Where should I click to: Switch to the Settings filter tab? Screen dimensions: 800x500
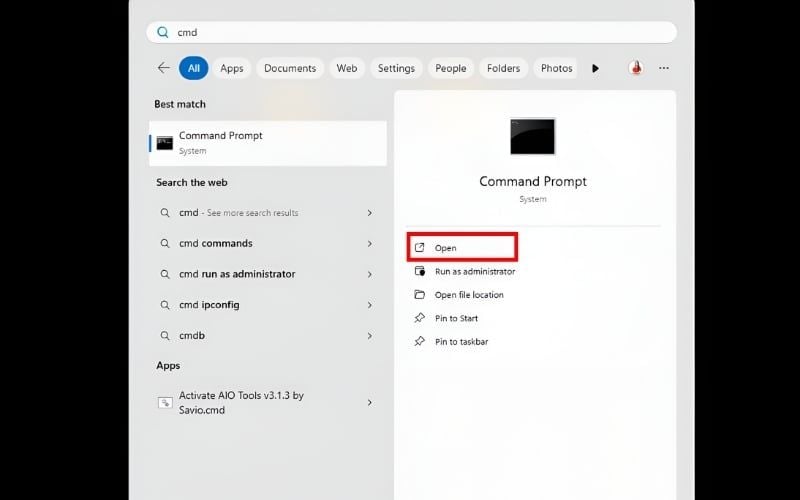(x=396, y=68)
